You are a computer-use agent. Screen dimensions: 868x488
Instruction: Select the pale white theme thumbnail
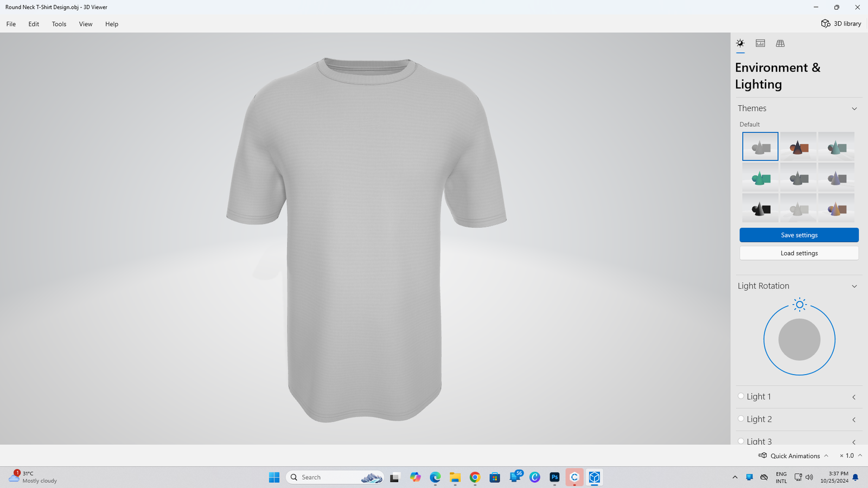point(798,208)
